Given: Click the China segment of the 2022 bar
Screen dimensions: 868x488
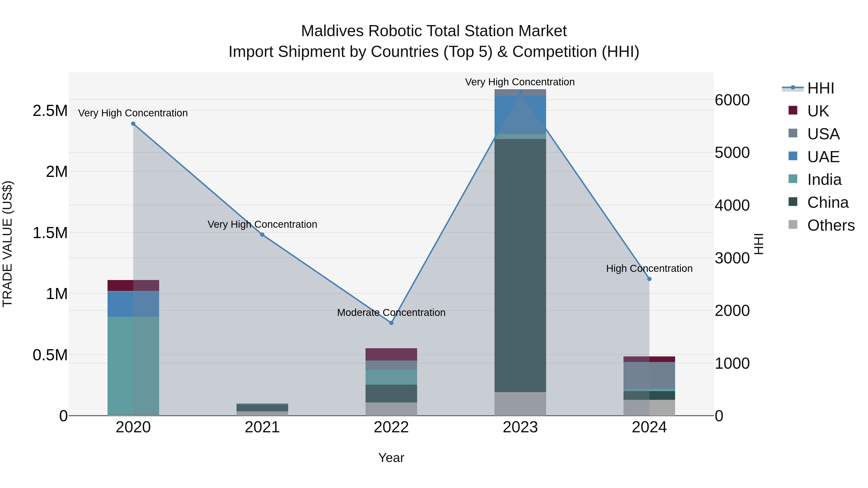Looking at the screenshot, I should [x=391, y=393].
